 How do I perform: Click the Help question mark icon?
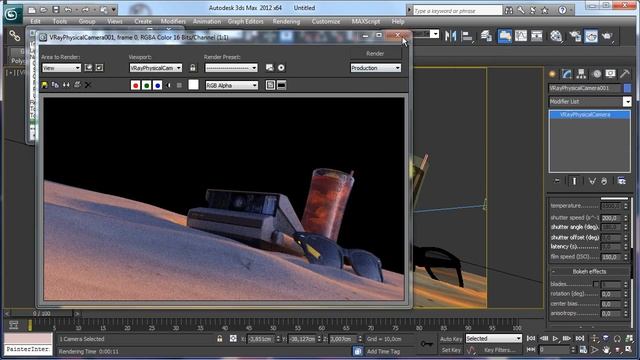[562, 10]
